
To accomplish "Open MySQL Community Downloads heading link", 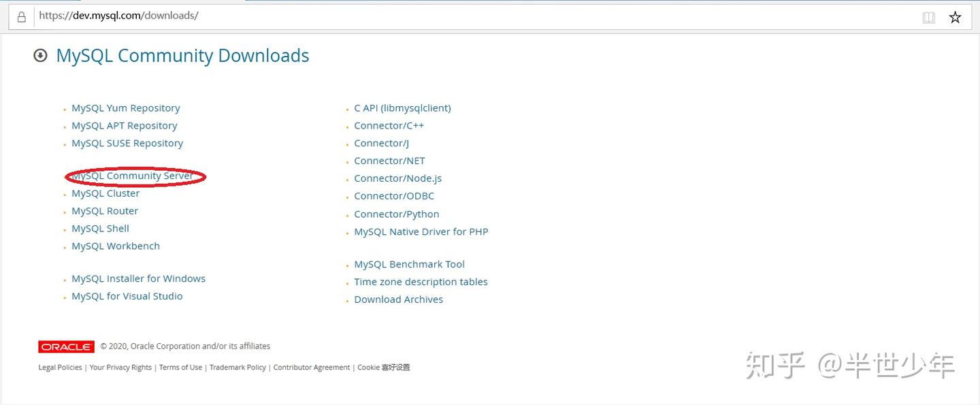I will [x=182, y=56].
